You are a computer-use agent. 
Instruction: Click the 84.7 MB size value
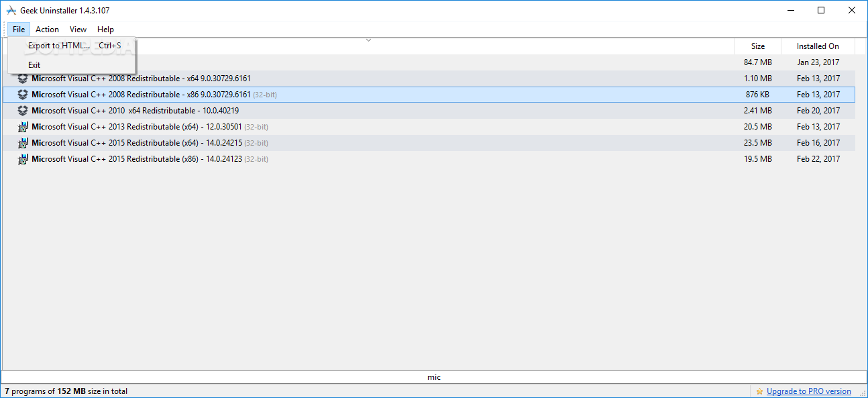[758, 62]
